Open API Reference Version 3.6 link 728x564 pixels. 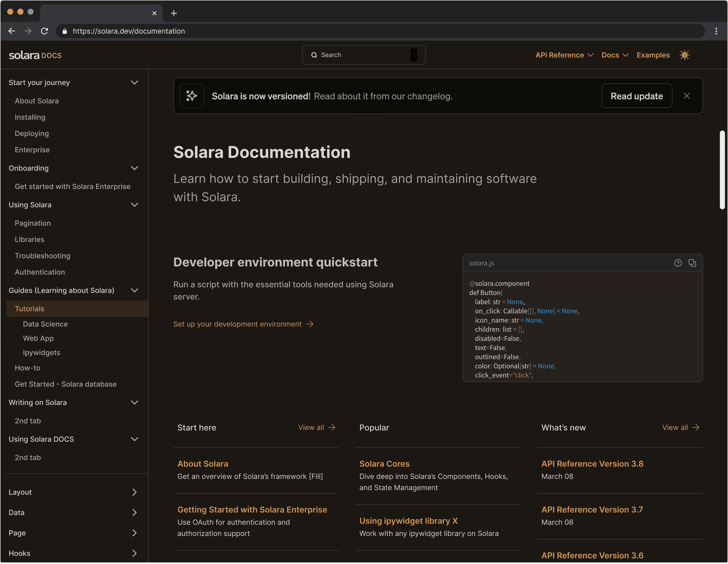tap(592, 555)
